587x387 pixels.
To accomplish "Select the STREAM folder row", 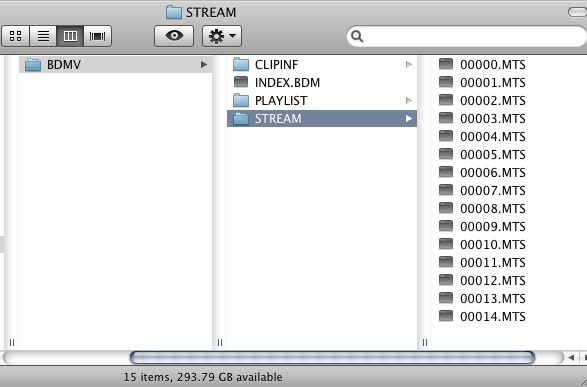I will tap(322, 118).
